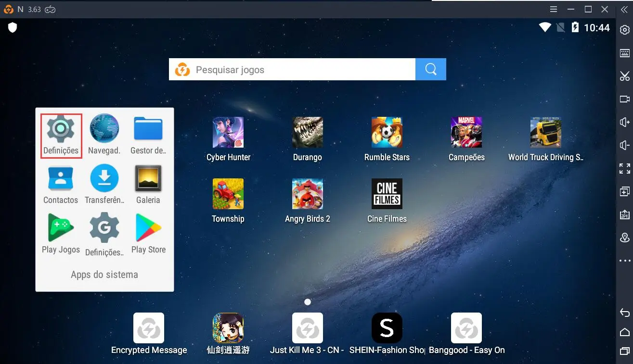The height and width of the screenshot is (364, 633).
Task: Open Banggood - Easy Online app
Action: [x=466, y=334]
